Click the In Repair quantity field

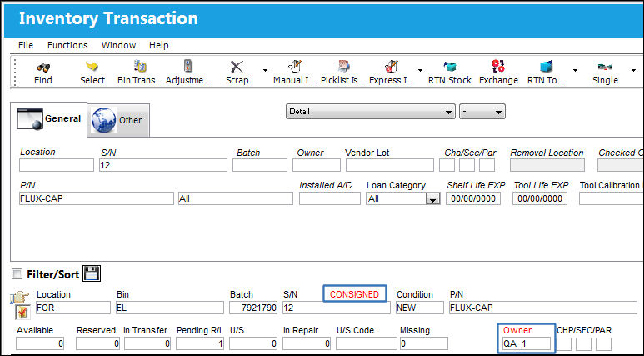pyautogui.click(x=307, y=343)
